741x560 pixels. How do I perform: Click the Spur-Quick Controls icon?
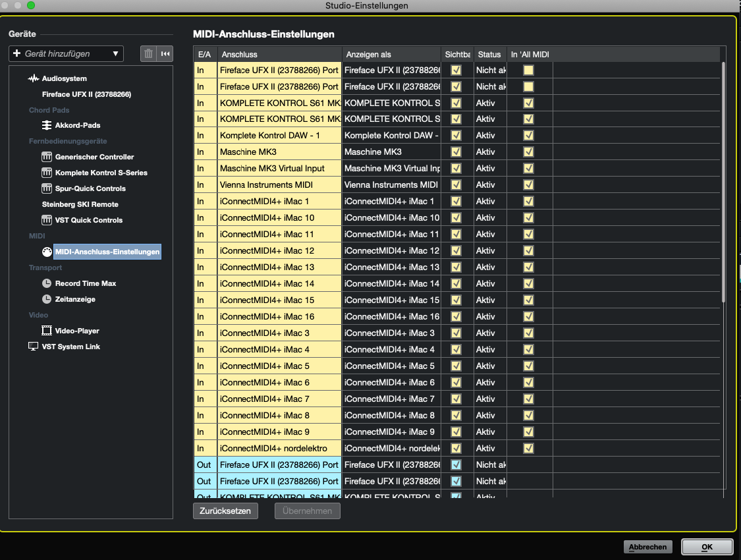[x=46, y=188]
